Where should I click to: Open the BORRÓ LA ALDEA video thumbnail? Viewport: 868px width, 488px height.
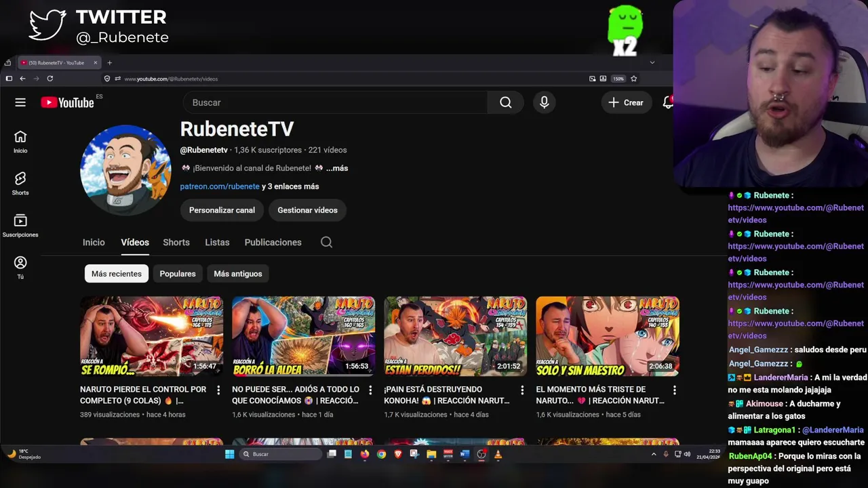303,336
